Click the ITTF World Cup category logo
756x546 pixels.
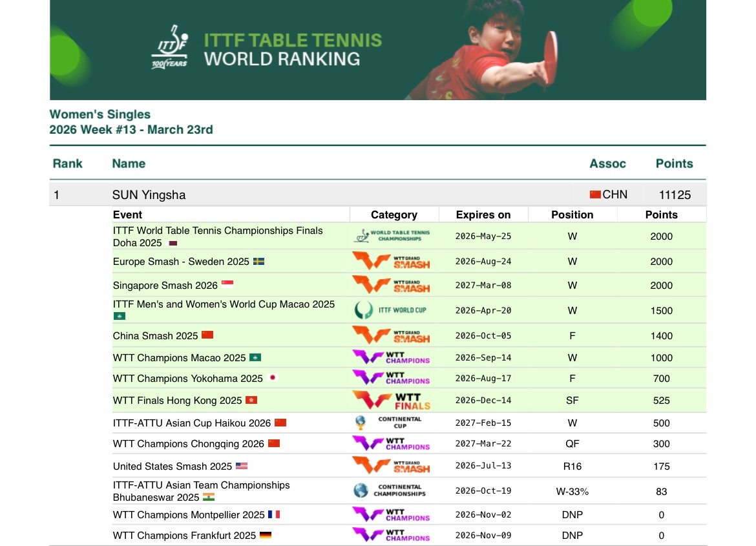[390, 310]
